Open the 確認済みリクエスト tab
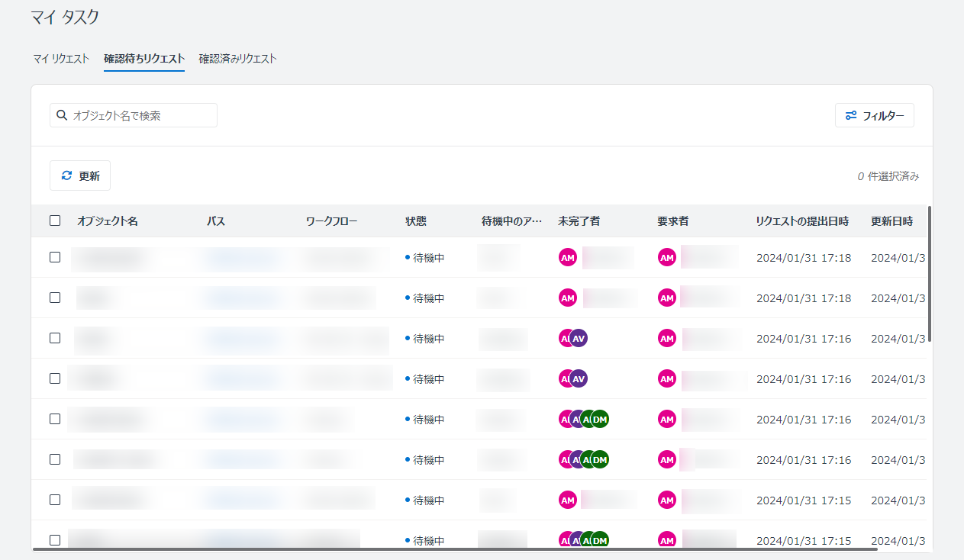This screenshot has width=964, height=560. 237,59
